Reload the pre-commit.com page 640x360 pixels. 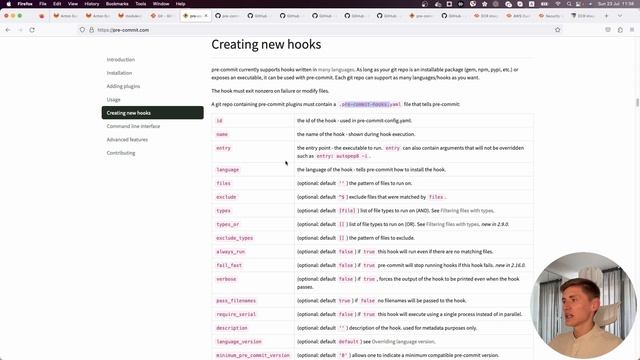click(32, 30)
